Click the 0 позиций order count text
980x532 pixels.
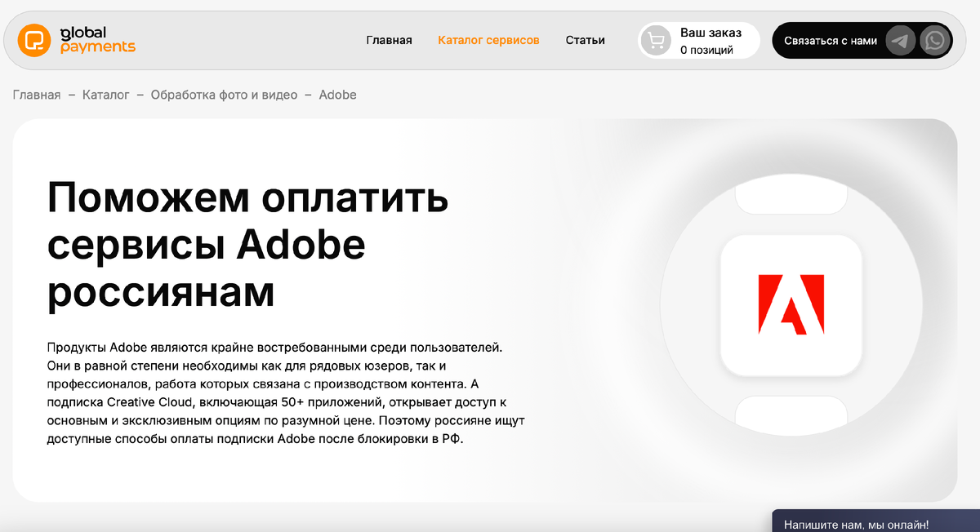[706, 51]
